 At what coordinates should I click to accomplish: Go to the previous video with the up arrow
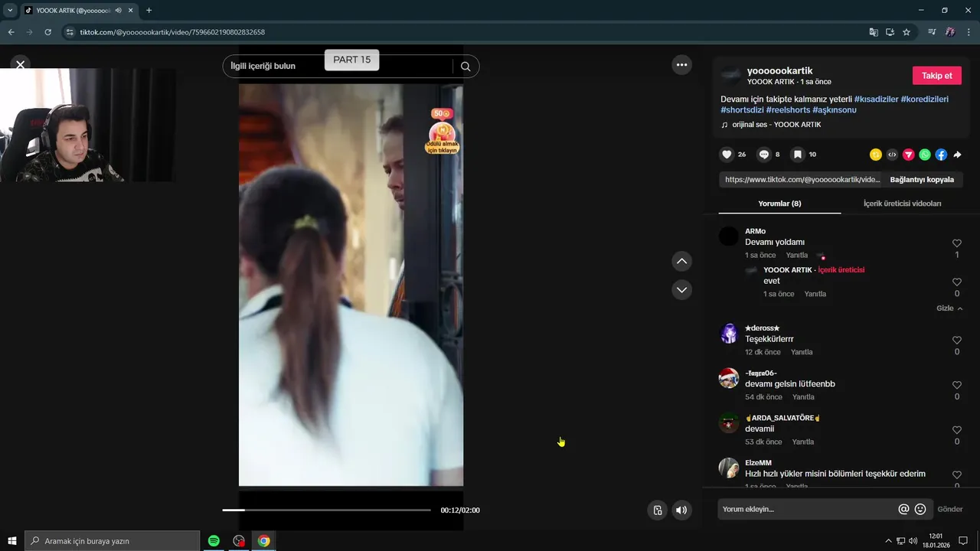pyautogui.click(x=681, y=262)
